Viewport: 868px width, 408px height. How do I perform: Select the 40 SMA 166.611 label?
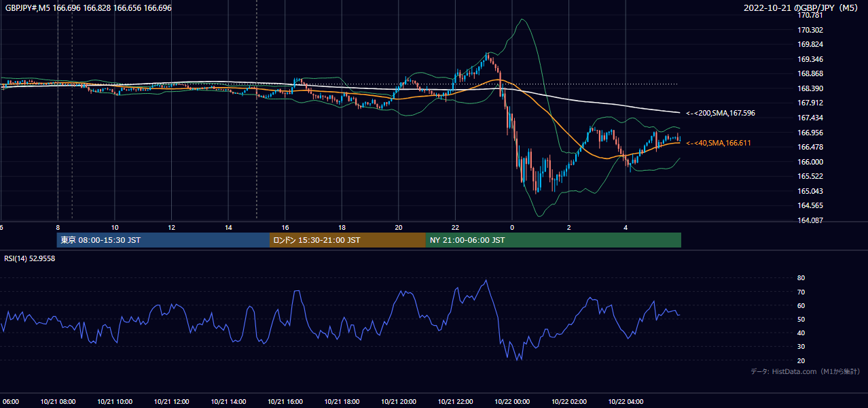coord(719,143)
